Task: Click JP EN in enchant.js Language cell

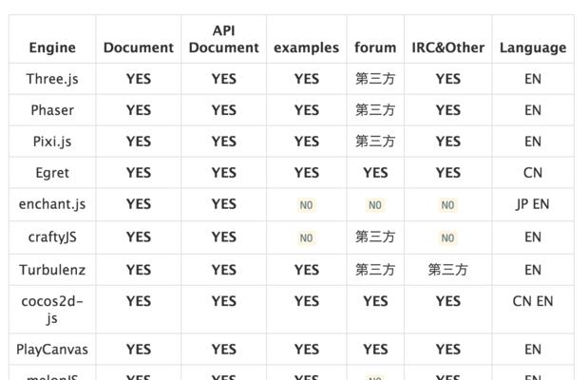Action: tap(533, 204)
